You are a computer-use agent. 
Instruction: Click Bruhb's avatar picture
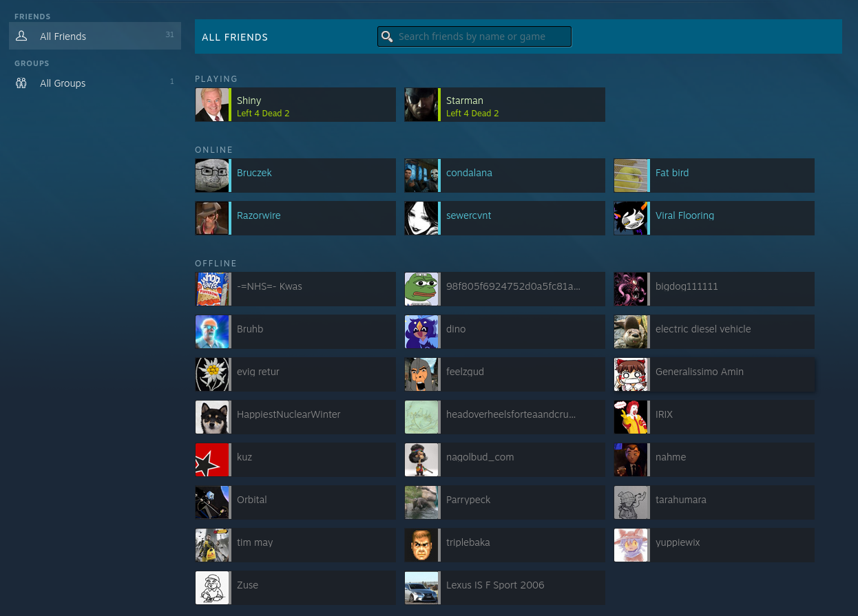212,332
